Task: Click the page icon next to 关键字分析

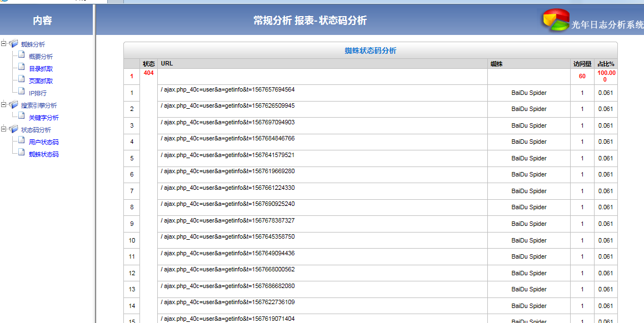Action: [x=21, y=117]
